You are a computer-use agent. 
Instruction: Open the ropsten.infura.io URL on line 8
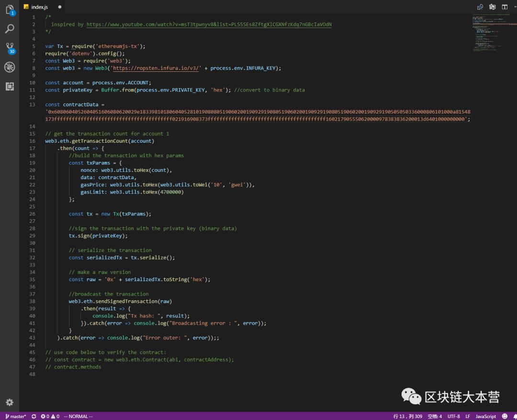tap(156, 68)
